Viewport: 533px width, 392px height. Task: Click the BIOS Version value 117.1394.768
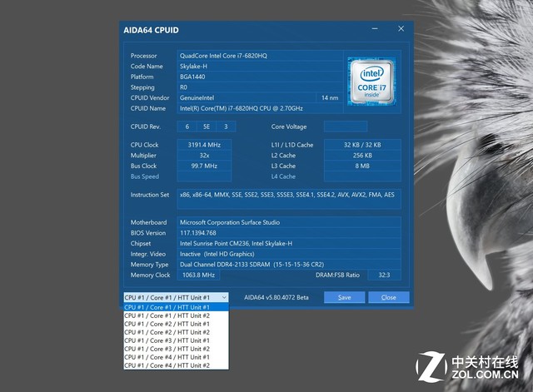pos(289,233)
